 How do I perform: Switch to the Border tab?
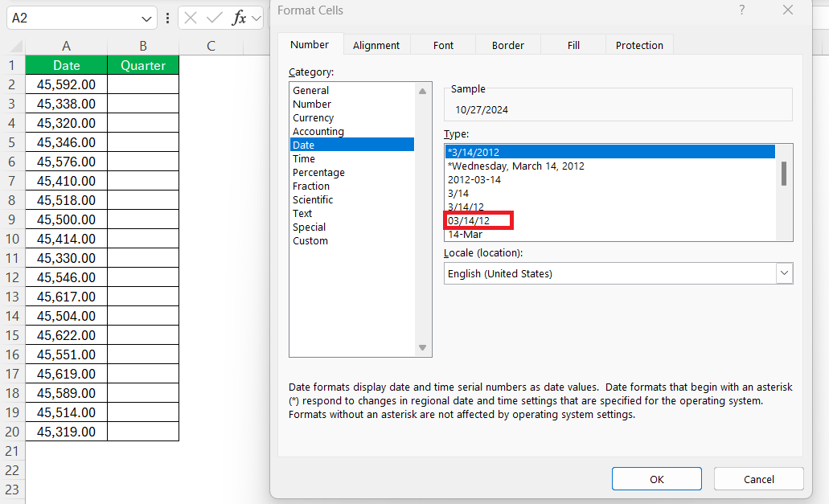point(507,46)
